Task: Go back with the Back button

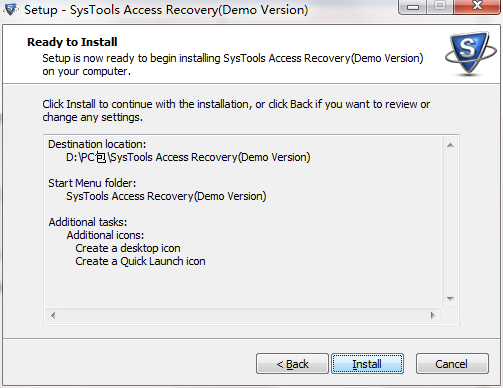Action: tap(292, 364)
